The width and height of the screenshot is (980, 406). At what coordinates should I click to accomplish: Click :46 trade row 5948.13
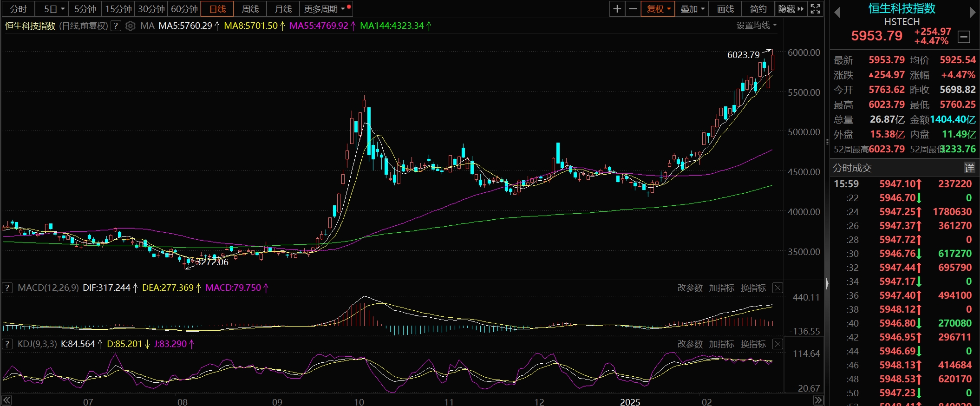[897, 365]
